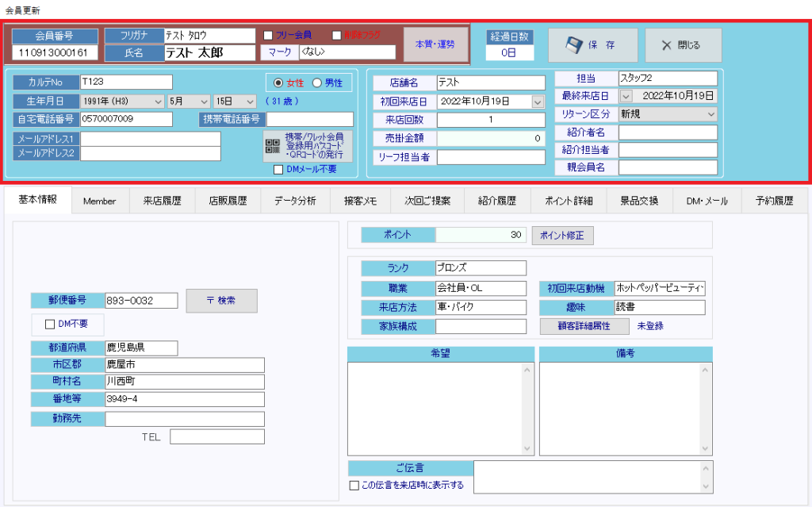Click the floppy disk 保存 save icon
Screen dimensions: 812x507
point(574,45)
